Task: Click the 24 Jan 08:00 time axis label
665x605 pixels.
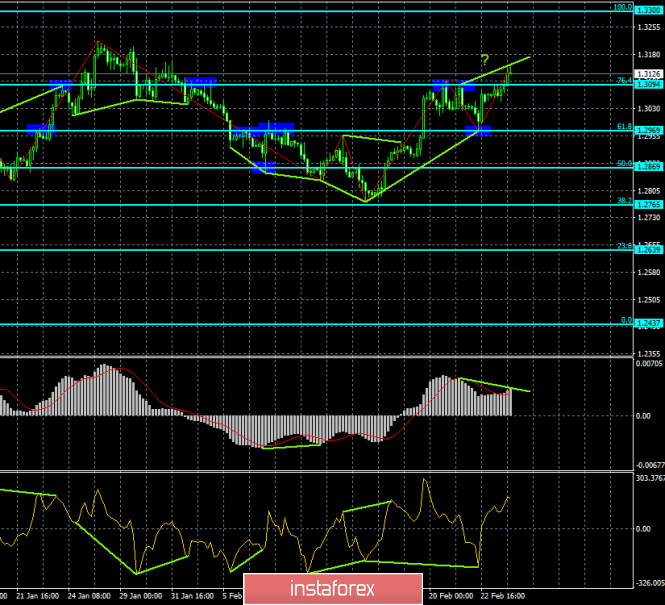Action: 89,596
